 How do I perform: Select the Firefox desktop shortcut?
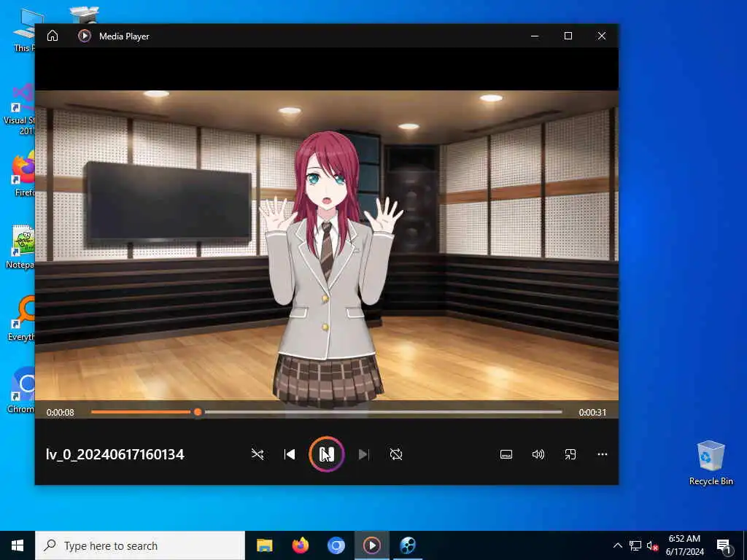pyautogui.click(x=23, y=175)
